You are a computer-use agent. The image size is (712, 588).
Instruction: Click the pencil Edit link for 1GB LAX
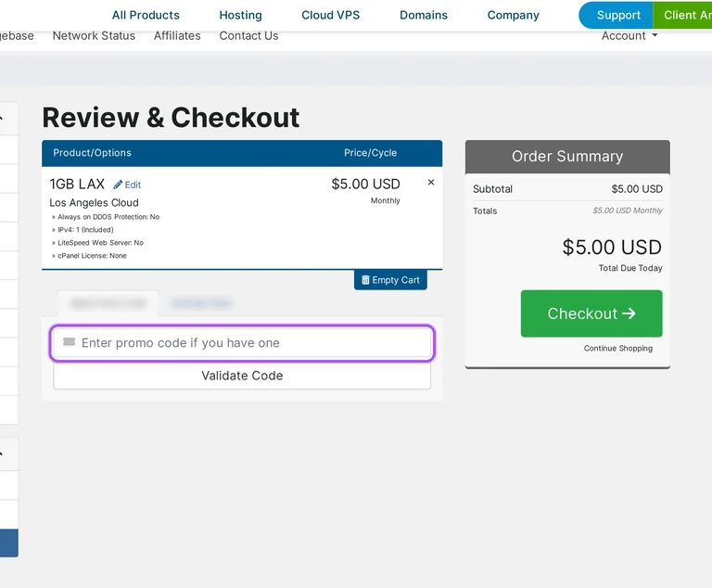[x=127, y=185]
